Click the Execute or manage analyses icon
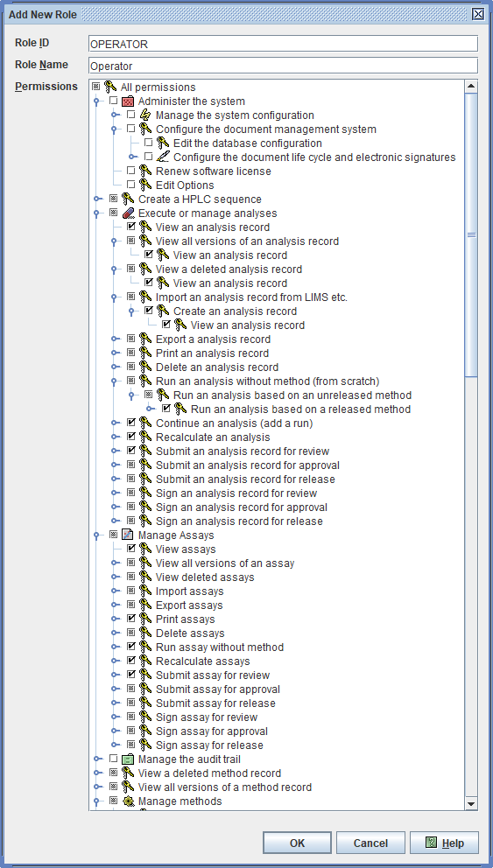Viewport: 493px width, 868px height. click(128, 213)
